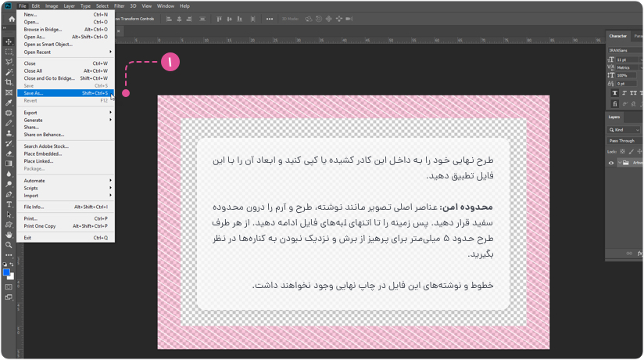Open the Filter menu
The image size is (644, 360).
tap(120, 5)
